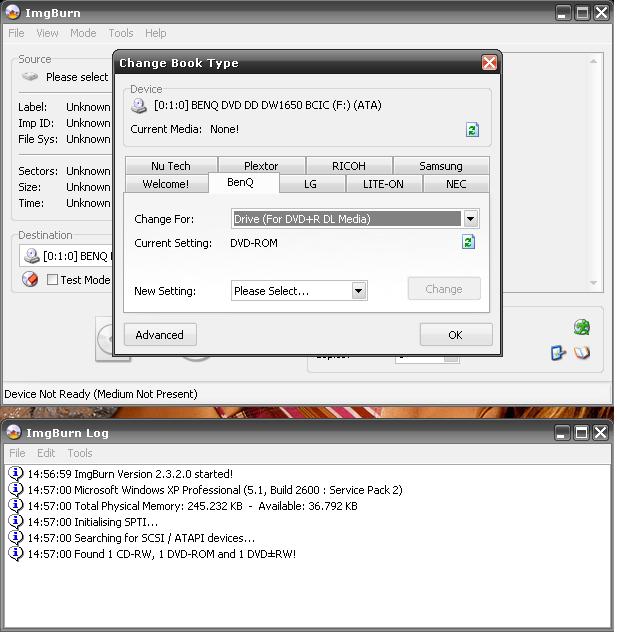Click the open book icon in main window
The image size is (617, 634).
click(x=583, y=353)
